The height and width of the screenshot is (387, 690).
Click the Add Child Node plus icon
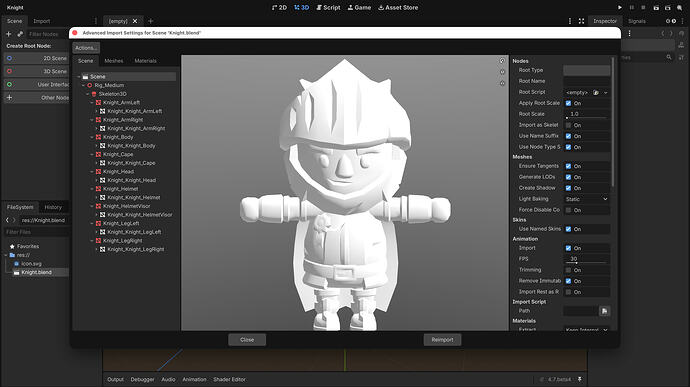(8, 34)
